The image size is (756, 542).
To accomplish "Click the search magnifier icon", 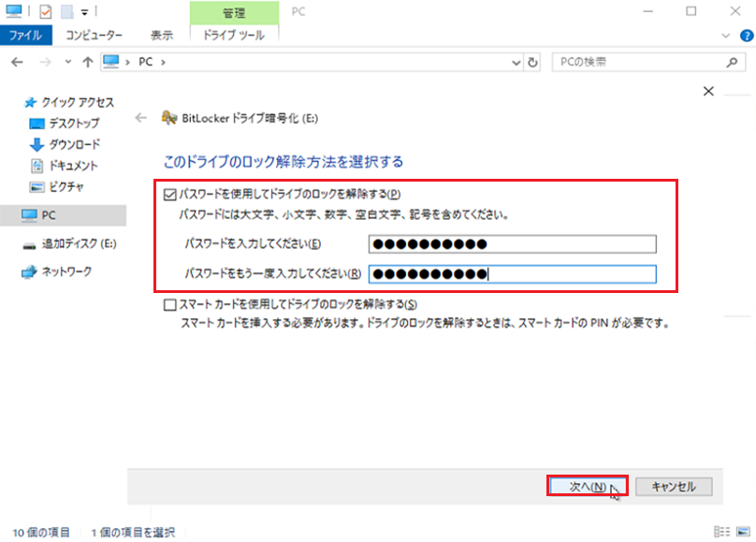I will click(x=733, y=62).
